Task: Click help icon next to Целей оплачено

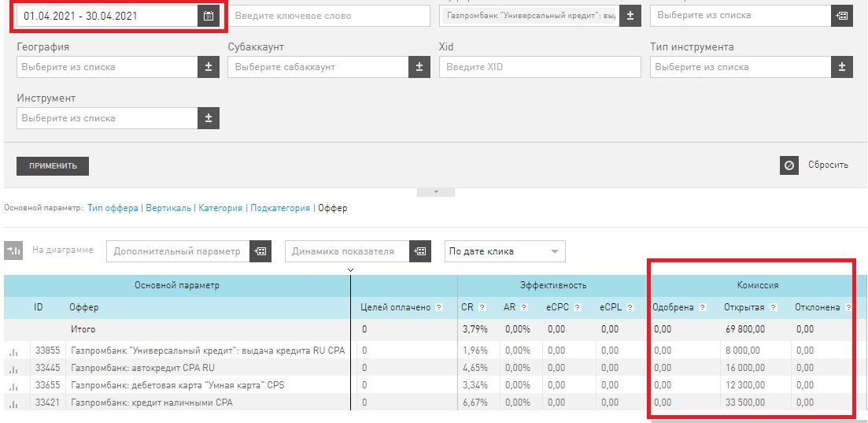Action: [x=439, y=307]
